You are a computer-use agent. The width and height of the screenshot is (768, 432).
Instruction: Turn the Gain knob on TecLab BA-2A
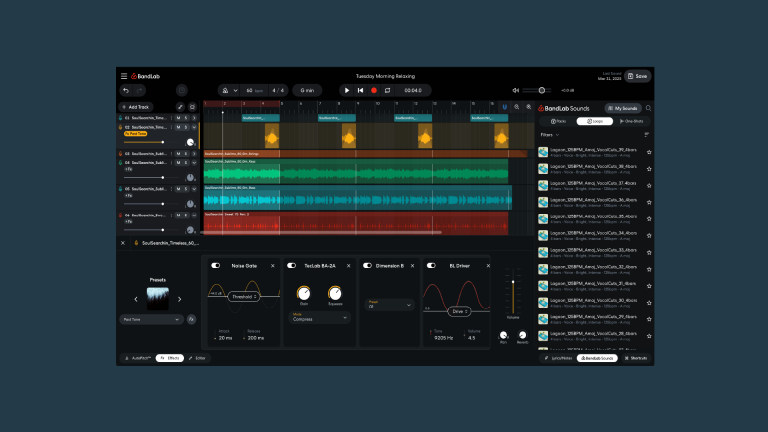(304, 293)
